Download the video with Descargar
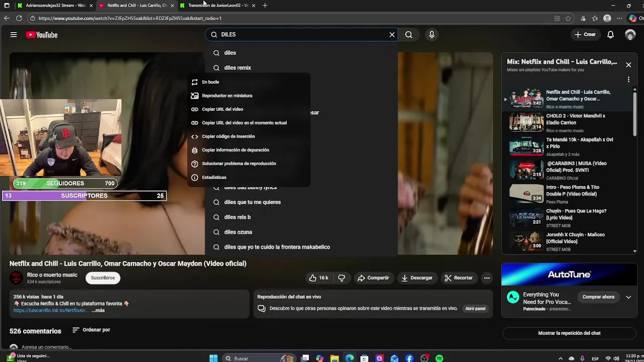644x362 pixels. click(417, 278)
